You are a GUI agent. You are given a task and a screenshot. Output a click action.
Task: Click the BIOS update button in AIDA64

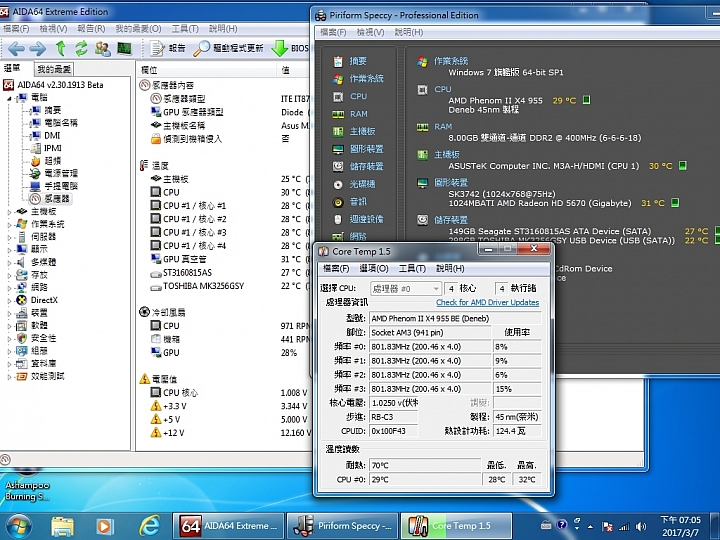point(290,48)
